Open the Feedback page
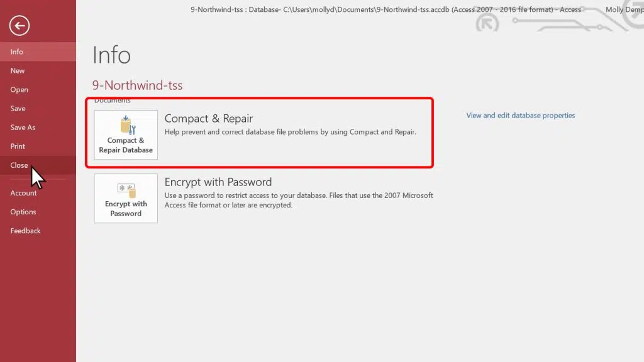The height and width of the screenshot is (362, 644). pyautogui.click(x=25, y=231)
